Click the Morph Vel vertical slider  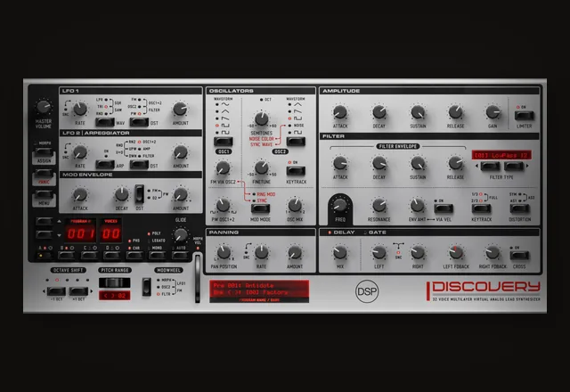click(x=198, y=278)
